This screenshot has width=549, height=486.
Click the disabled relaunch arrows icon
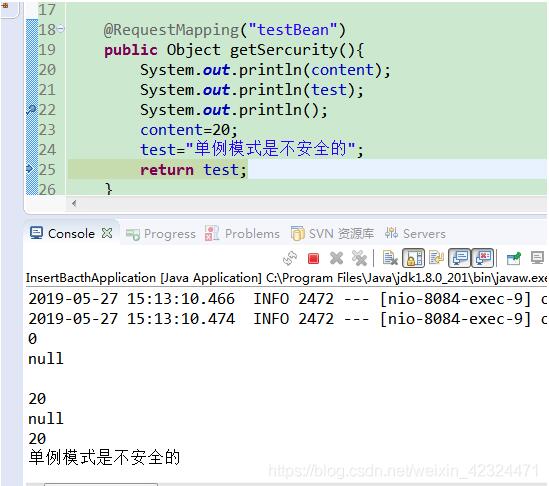point(290,258)
